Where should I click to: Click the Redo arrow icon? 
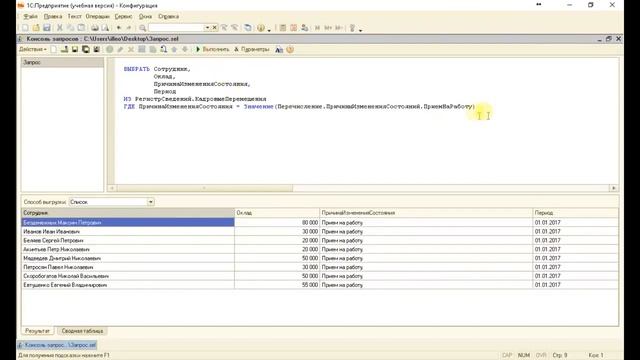[129, 28]
